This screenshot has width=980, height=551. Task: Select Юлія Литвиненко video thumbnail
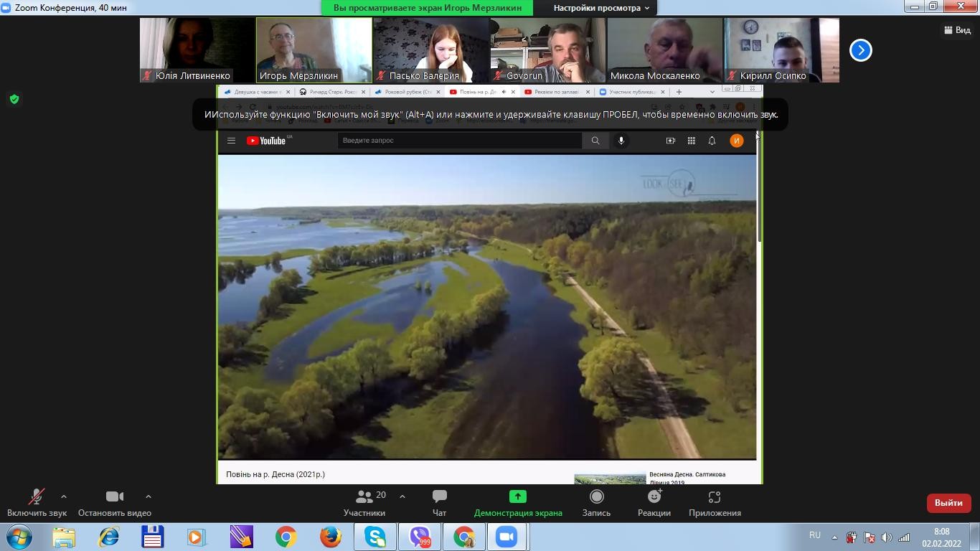(x=197, y=50)
